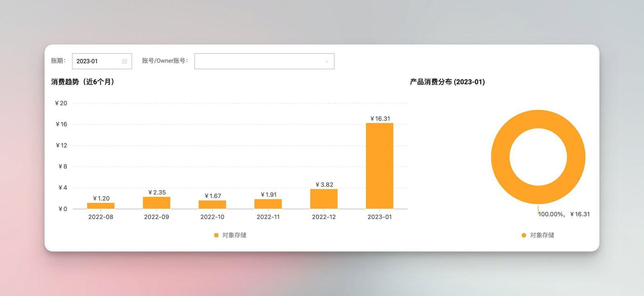The height and width of the screenshot is (296, 644).
Task: Click orange circle legend marker under donut chart
Action: pyautogui.click(x=524, y=235)
